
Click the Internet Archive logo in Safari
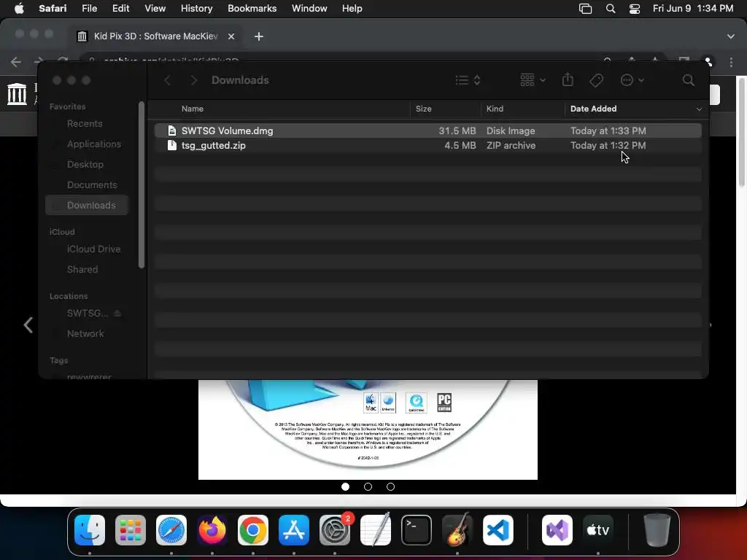(x=18, y=93)
